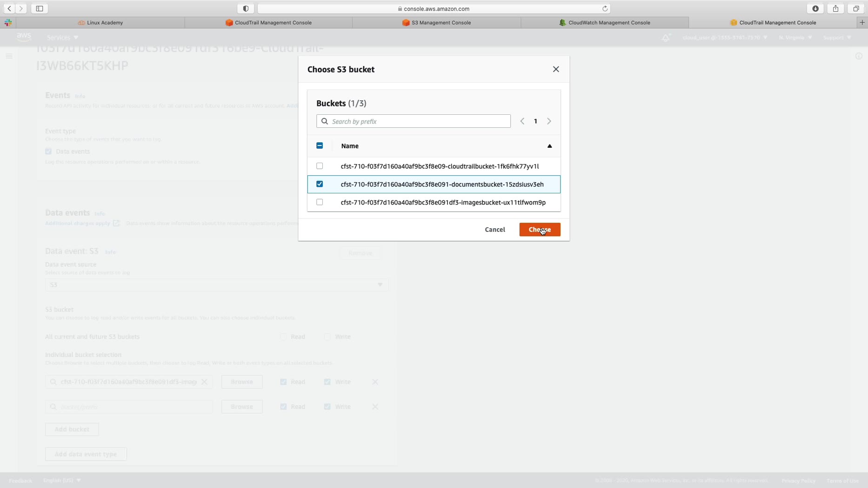Close the Choose S3 bucket dialog
The height and width of the screenshot is (488, 868).
556,69
